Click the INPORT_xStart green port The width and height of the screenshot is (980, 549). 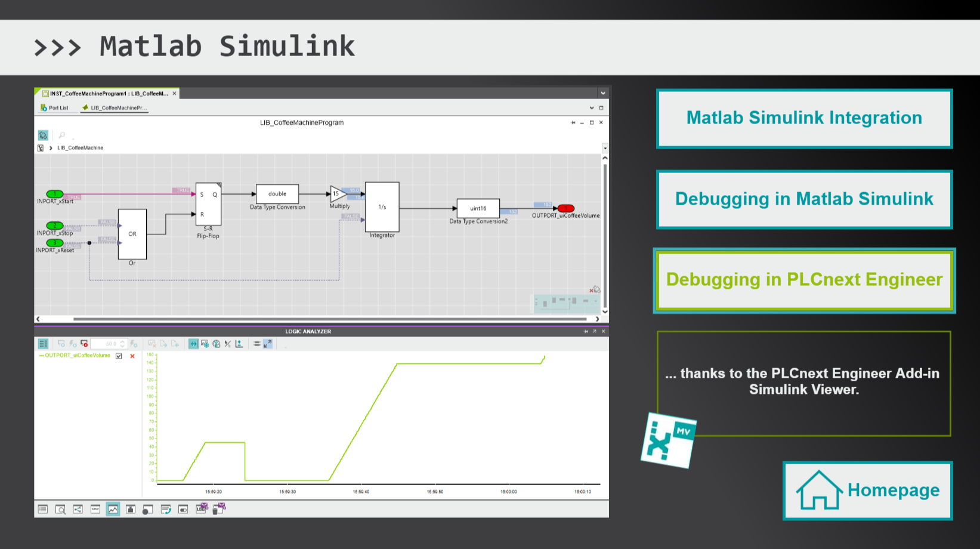click(x=55, y=194)
